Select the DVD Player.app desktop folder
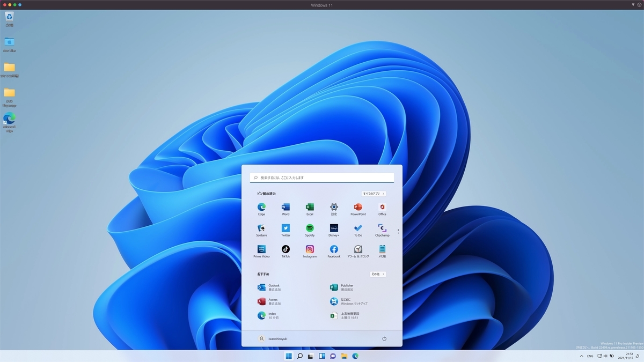 9,97
